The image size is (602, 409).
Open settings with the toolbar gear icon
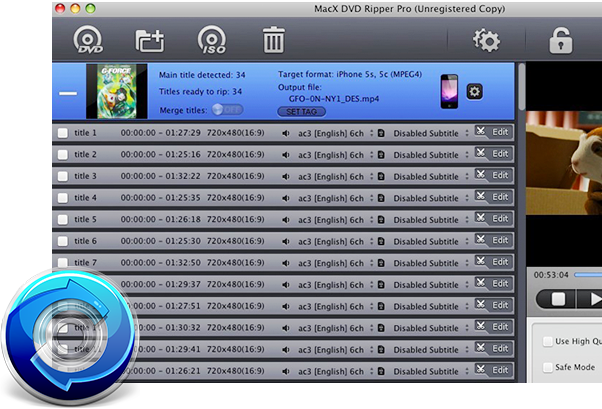click(x=487, y=41)
